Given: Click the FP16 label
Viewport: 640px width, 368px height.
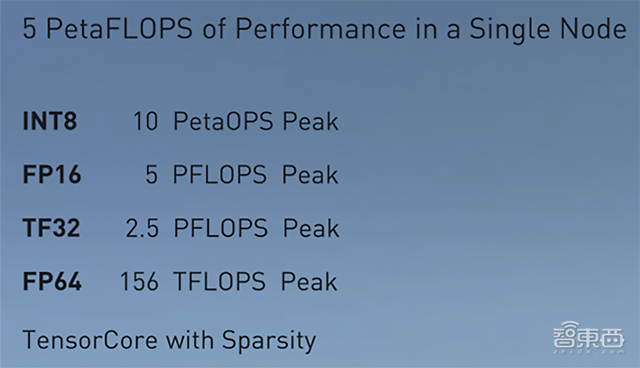Looking at the screenshot, I should (x=52, y=175).
